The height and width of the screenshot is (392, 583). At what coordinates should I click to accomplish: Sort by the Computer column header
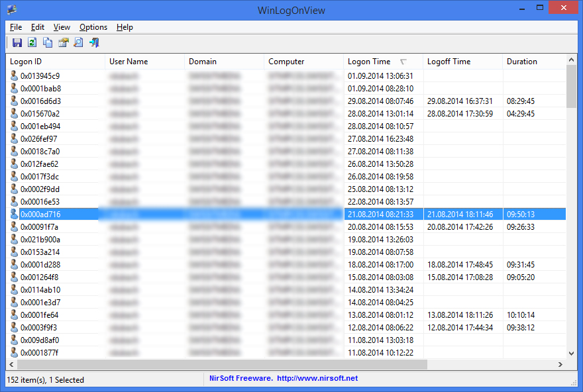304,62
